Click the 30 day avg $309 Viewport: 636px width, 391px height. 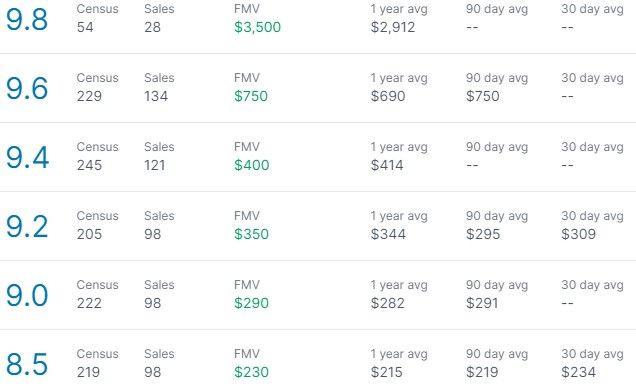click(578, 234)
